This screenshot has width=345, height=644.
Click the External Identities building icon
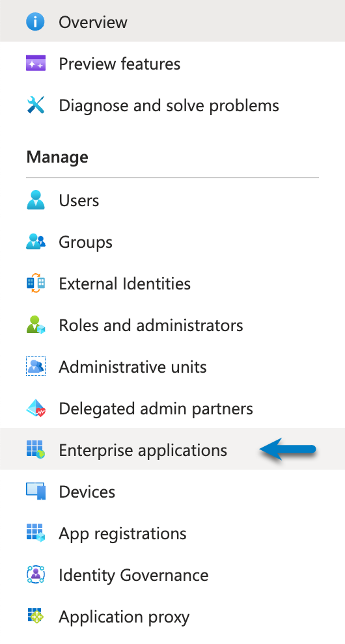[x=35, y=284]
